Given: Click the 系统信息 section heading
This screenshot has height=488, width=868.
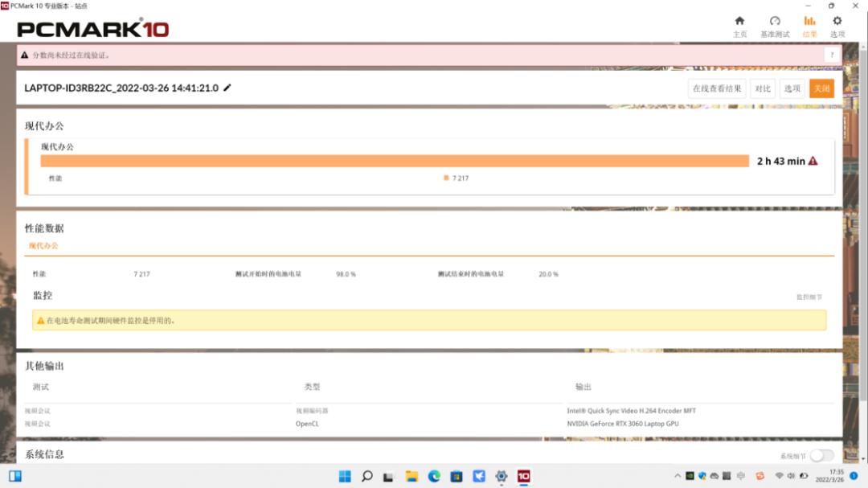Looking at the screenshot, I should pos(44,454).
